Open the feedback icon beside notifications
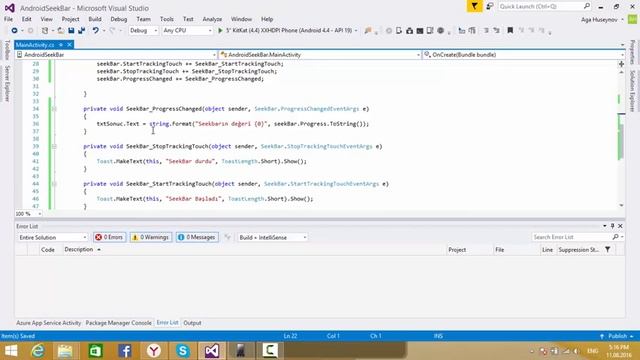The image size is (640, 360). pyautogui.click(x=490, y=6)
